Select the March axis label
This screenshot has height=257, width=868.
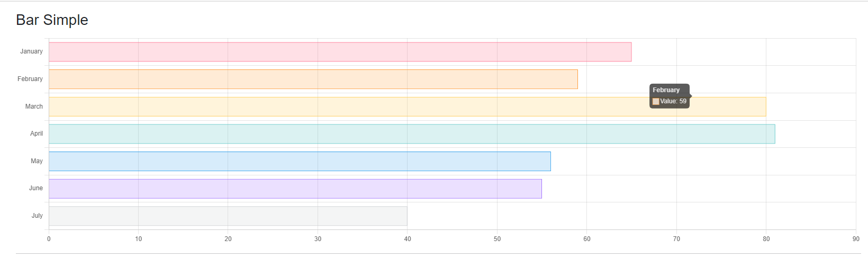34,107
